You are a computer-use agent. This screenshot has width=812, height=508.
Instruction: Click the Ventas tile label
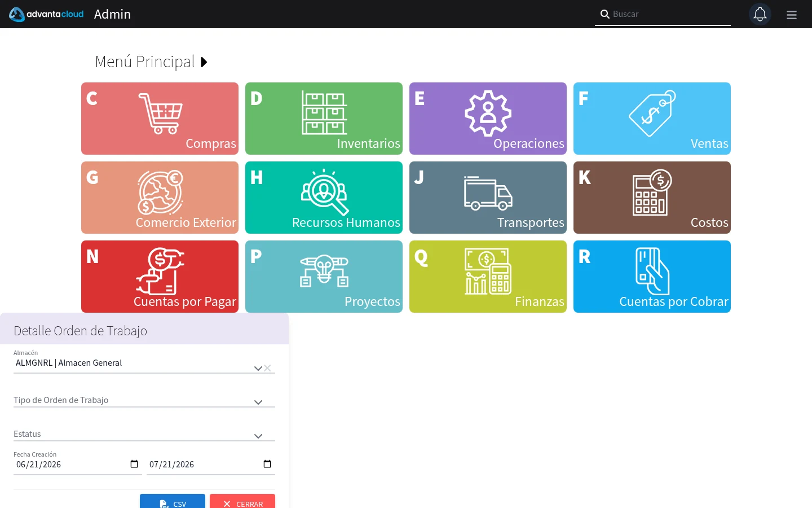[709, 143]
